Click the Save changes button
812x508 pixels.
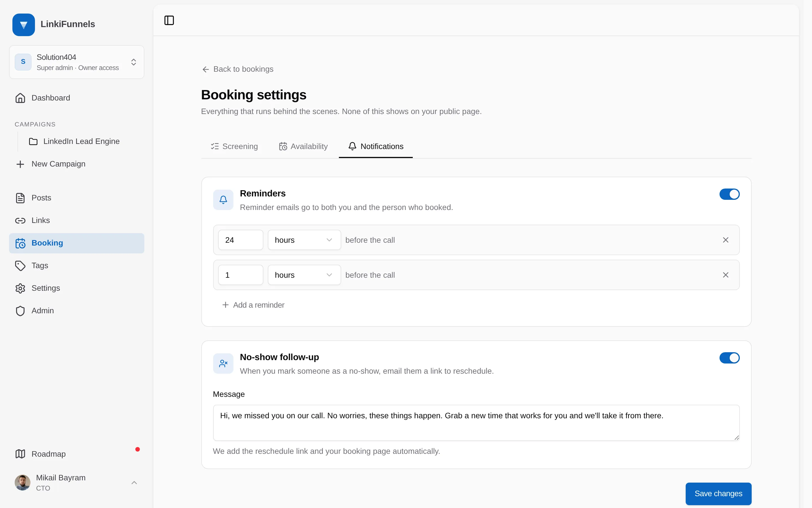point(718,494)
